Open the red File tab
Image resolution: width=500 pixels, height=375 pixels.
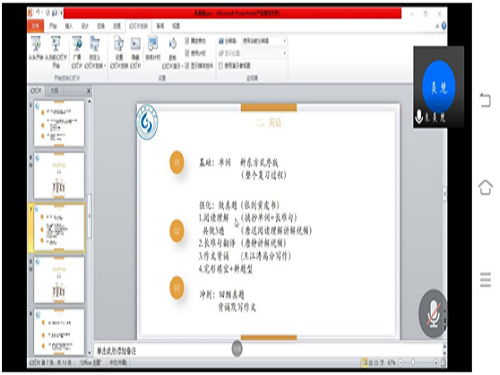[x=35, y=26]
